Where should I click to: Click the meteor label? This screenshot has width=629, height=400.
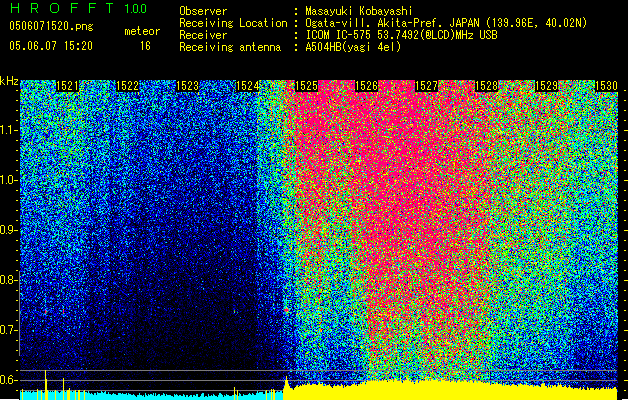142,31
